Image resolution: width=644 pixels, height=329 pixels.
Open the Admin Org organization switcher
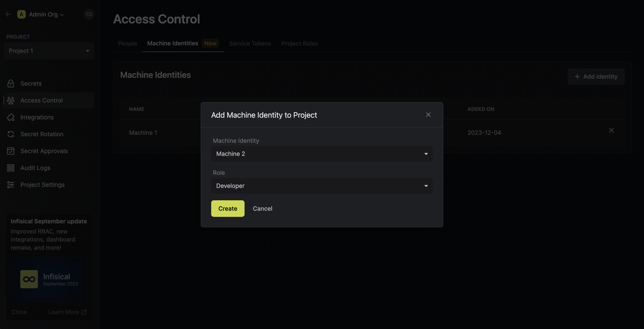tap(41, 15)
